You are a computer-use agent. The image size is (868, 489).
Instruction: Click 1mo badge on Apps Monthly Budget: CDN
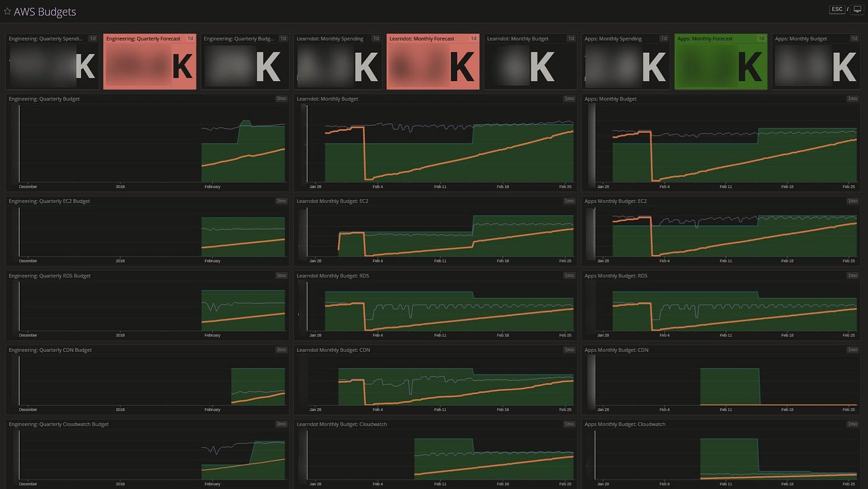(852, 350)
